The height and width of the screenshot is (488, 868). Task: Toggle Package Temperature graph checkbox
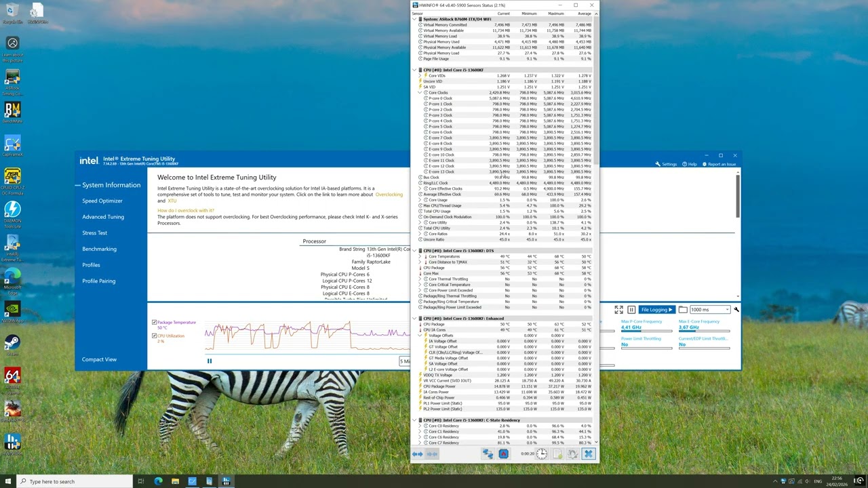(x=155, y=323)
